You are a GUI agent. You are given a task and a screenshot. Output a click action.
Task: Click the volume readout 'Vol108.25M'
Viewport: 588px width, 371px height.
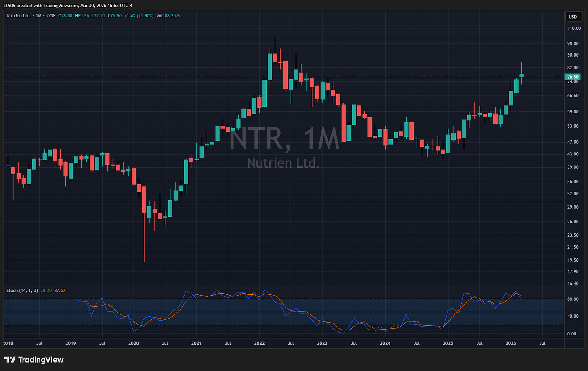[x=168, y=16]
